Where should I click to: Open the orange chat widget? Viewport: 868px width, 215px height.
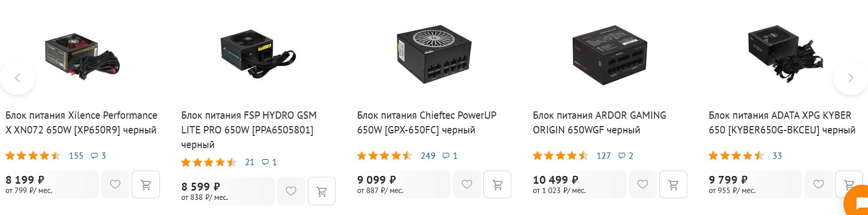857,202
